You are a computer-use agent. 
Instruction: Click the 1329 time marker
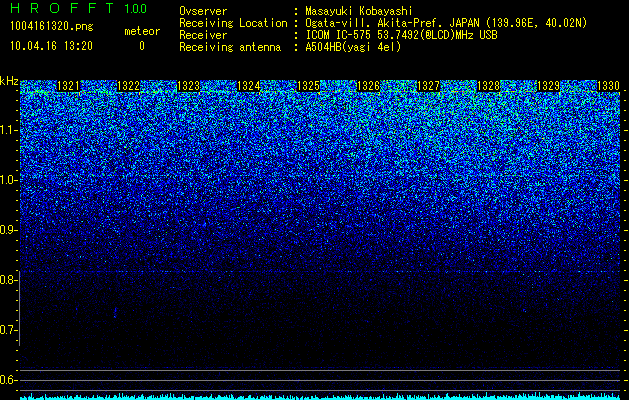coord(548,86)
